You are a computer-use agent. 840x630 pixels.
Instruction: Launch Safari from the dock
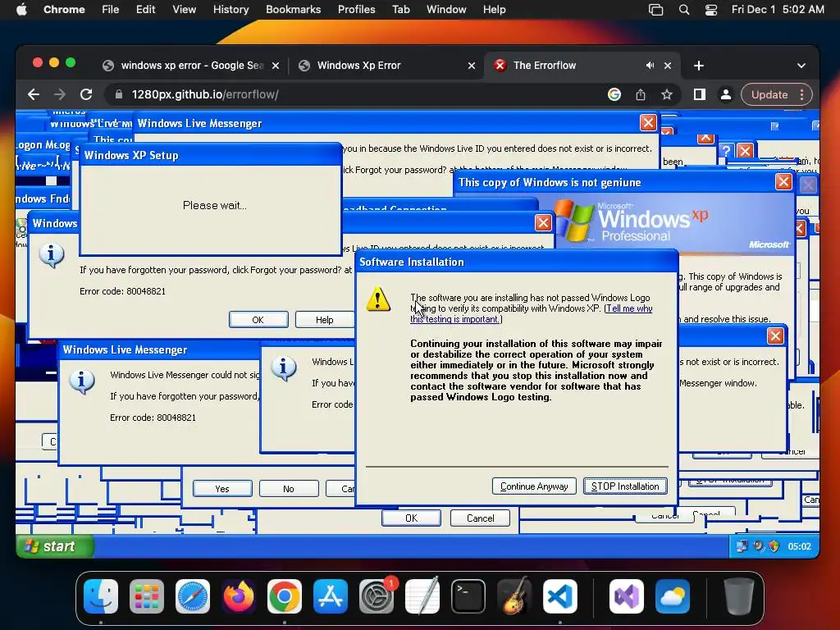click(x=193, y=596)
